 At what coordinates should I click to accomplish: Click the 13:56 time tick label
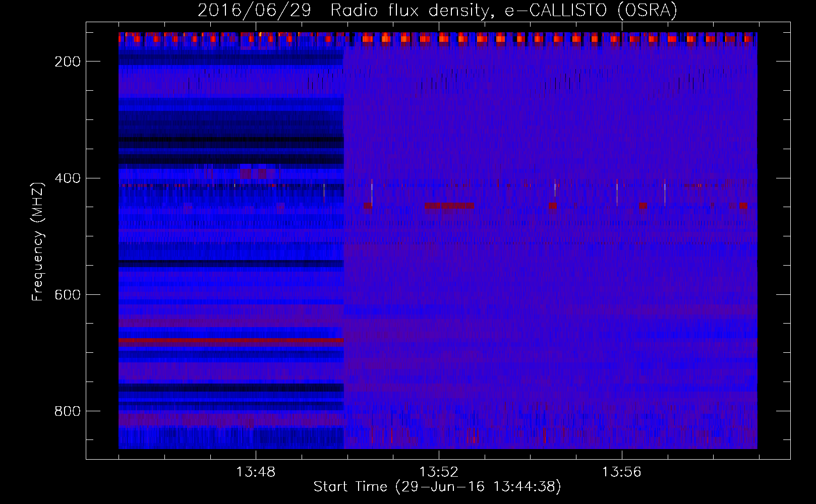pyautogui.click(x=622, y=472)
